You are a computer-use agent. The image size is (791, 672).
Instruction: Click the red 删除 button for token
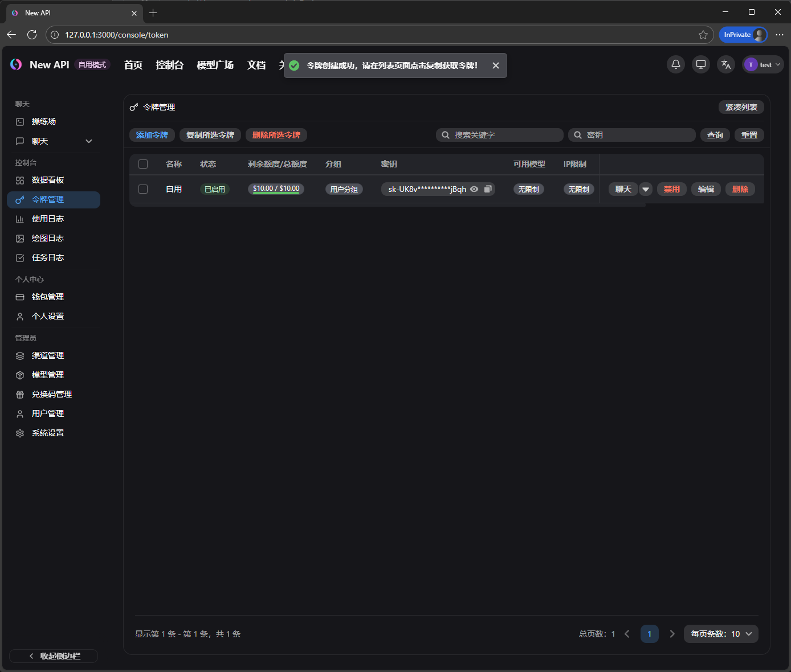click(x=740, y=189)
